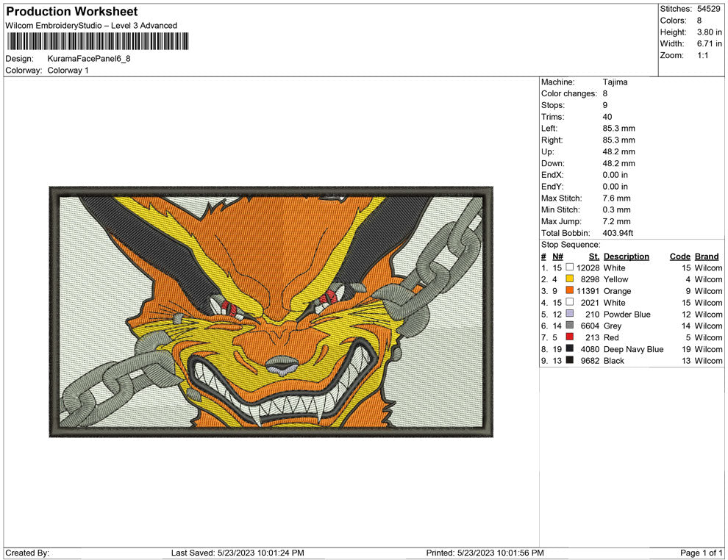
Task: Click the deep navy blue thread swatch
Action: (x=569, y=348)
